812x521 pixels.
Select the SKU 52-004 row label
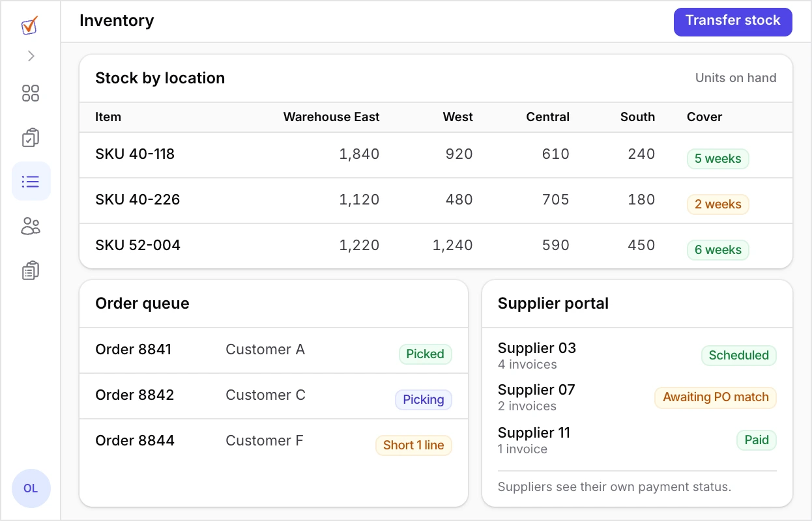pos(138,246)
